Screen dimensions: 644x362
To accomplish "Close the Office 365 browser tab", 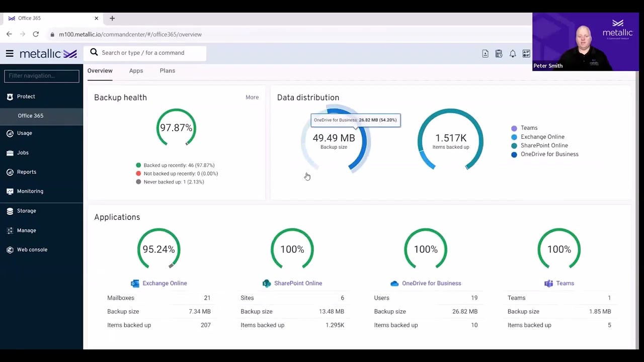I will point(97,18).
